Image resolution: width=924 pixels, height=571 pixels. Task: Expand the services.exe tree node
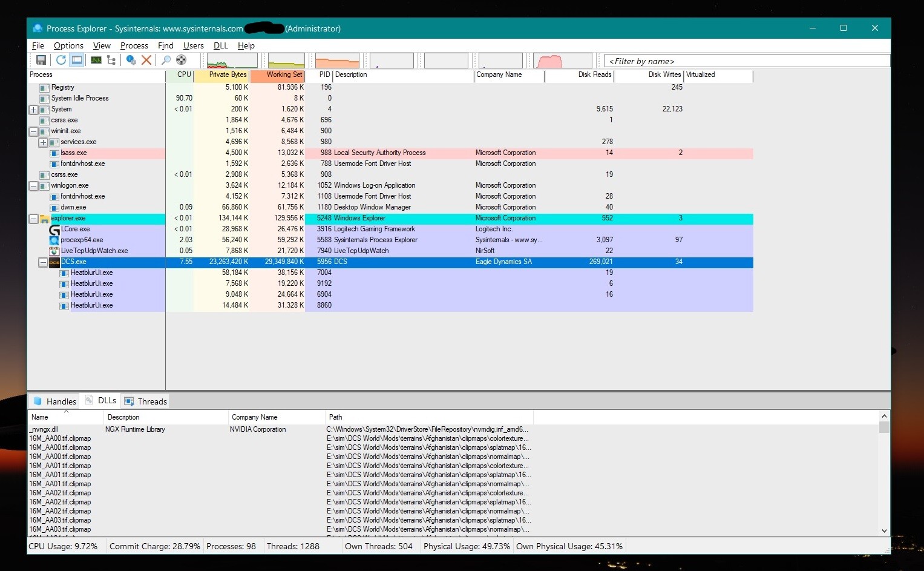coord(44,142)
